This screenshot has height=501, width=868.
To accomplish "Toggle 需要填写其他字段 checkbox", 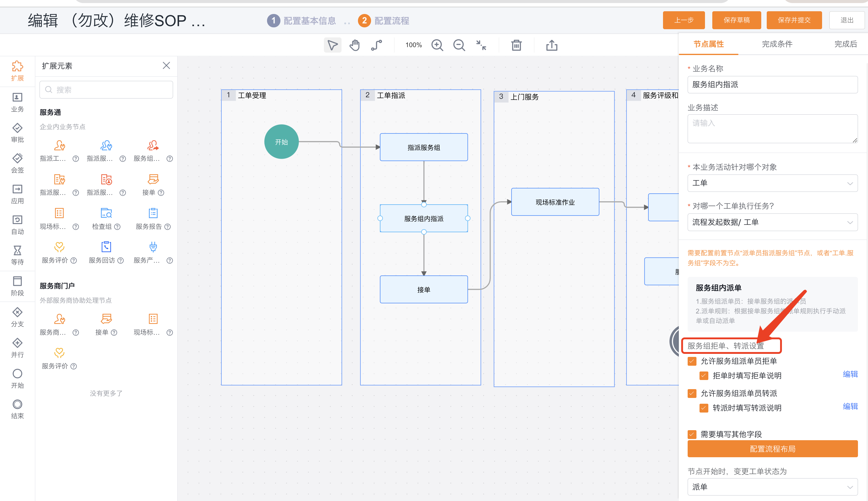I will [x=692, y=434].
